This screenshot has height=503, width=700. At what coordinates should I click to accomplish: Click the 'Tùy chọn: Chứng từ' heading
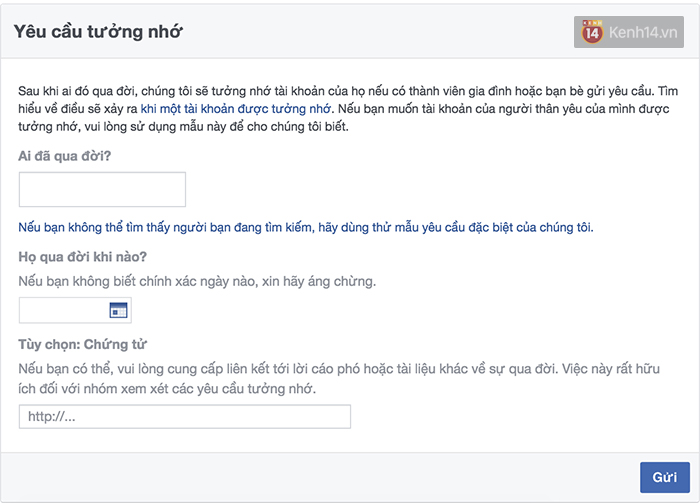pos(83,345)
